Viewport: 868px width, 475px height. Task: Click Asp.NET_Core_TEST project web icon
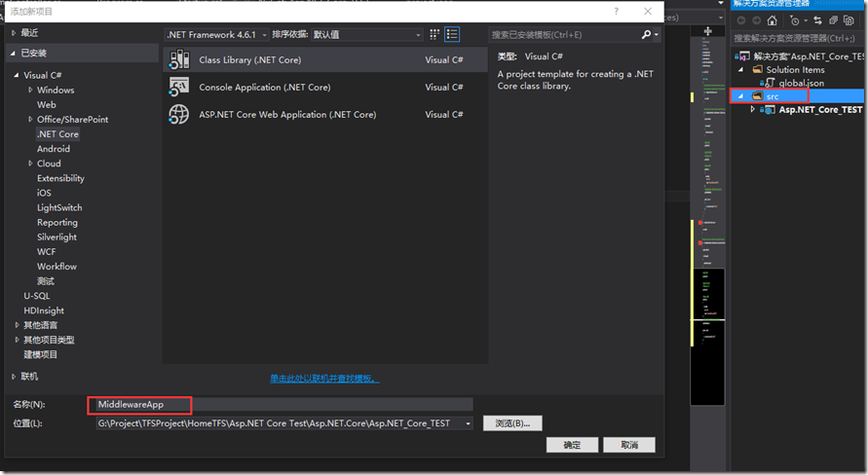tap(768, 109)
